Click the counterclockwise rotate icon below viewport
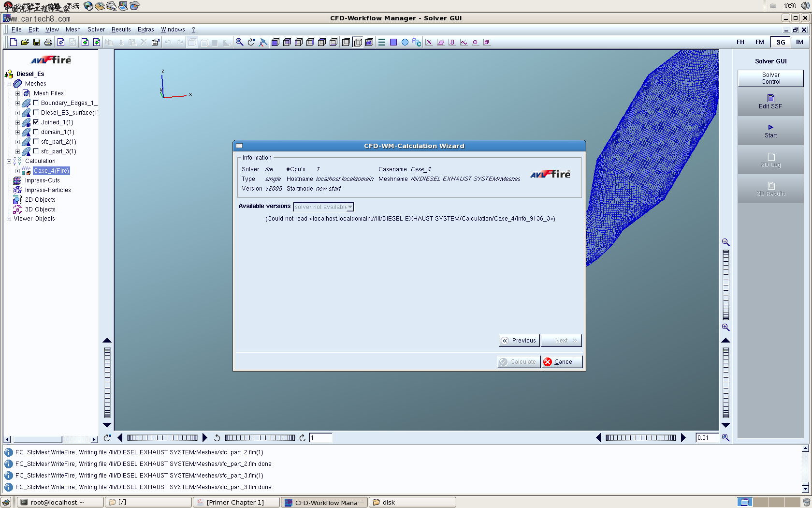 click(217, 437)
